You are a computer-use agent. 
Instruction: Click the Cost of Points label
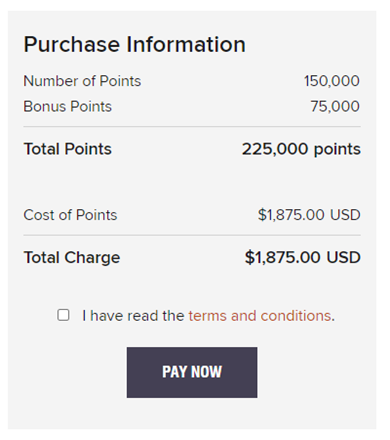70,215
